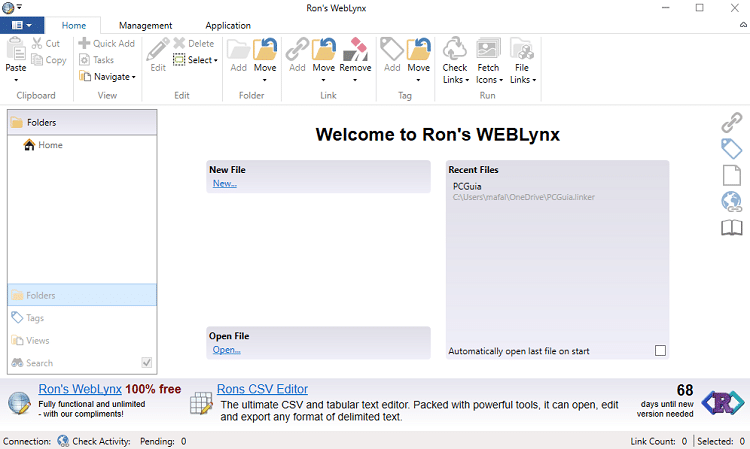Click Move icon in Folder group
This screenshot has height=449, width=750.
click(x=265, y=49)
